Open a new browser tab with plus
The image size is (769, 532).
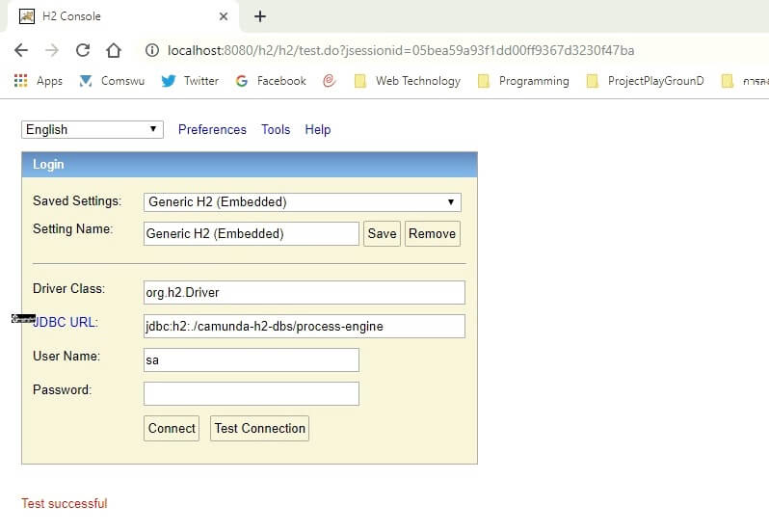260,16
